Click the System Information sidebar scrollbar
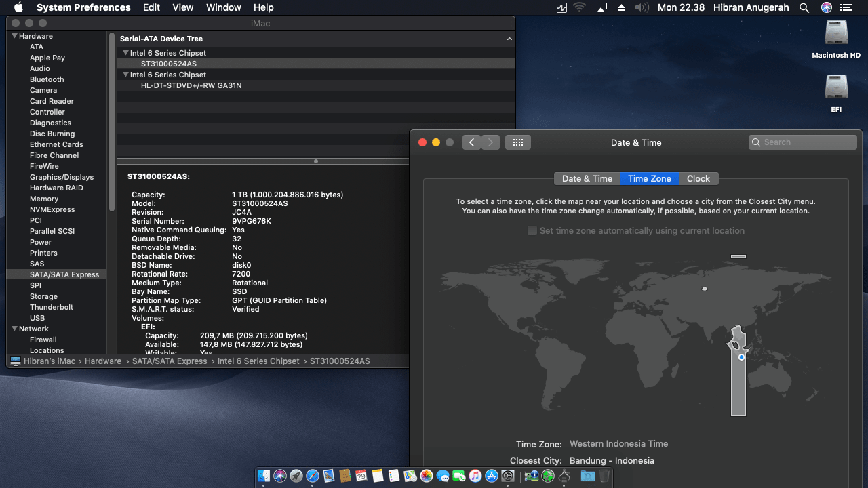The height and width of the screenshot is (488, 868). pos(112,122)
